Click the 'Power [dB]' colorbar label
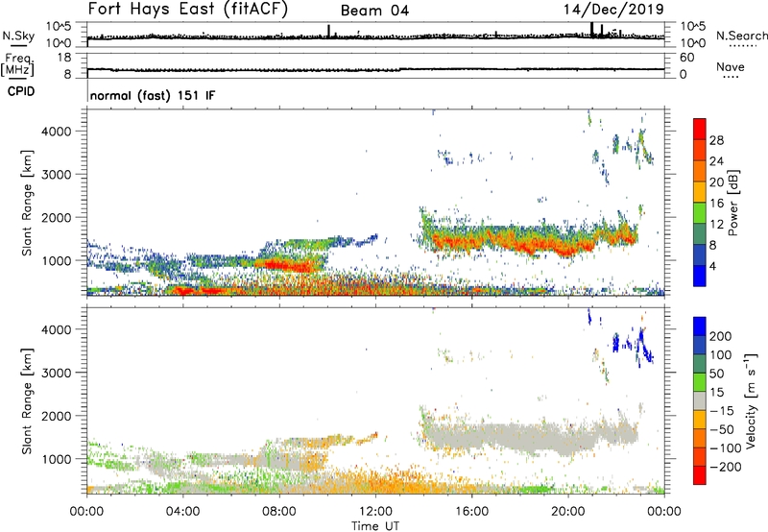This screenshot has width=768, height=532. pyautogui.click(x=733, y=203)
